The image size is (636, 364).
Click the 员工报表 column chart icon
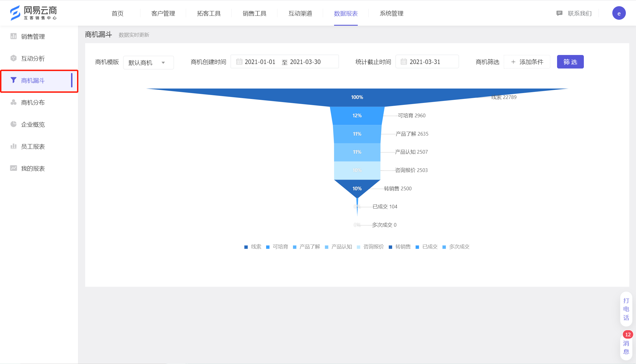[x=13, y=146]
